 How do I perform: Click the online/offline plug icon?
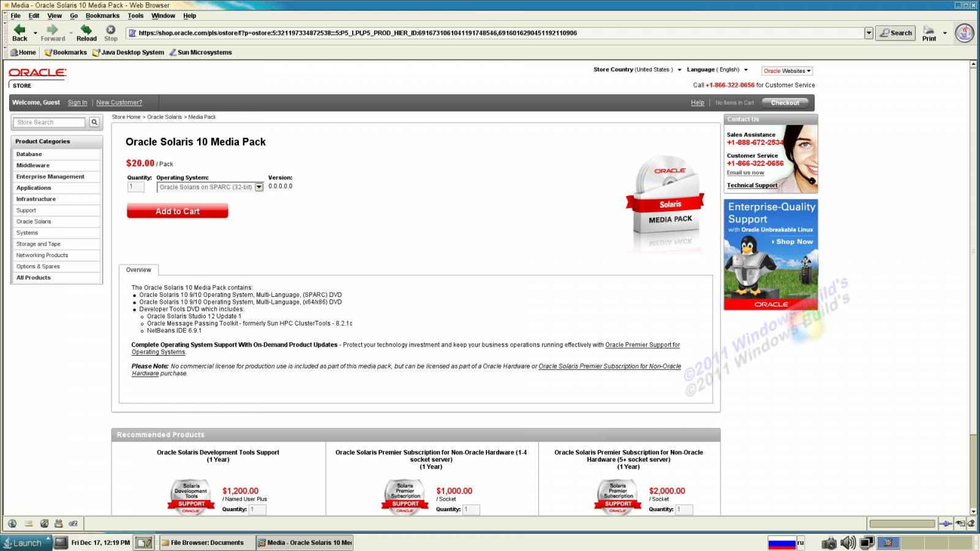point(946,523)
